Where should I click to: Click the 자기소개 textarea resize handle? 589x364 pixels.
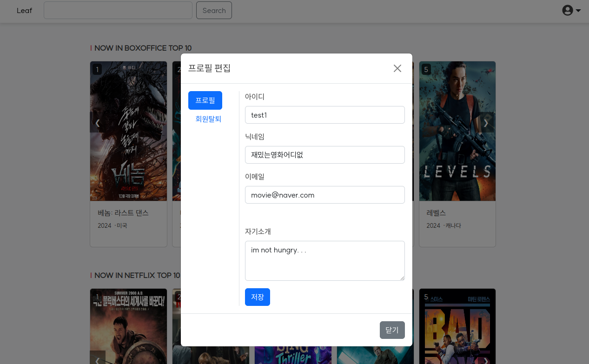402,278
